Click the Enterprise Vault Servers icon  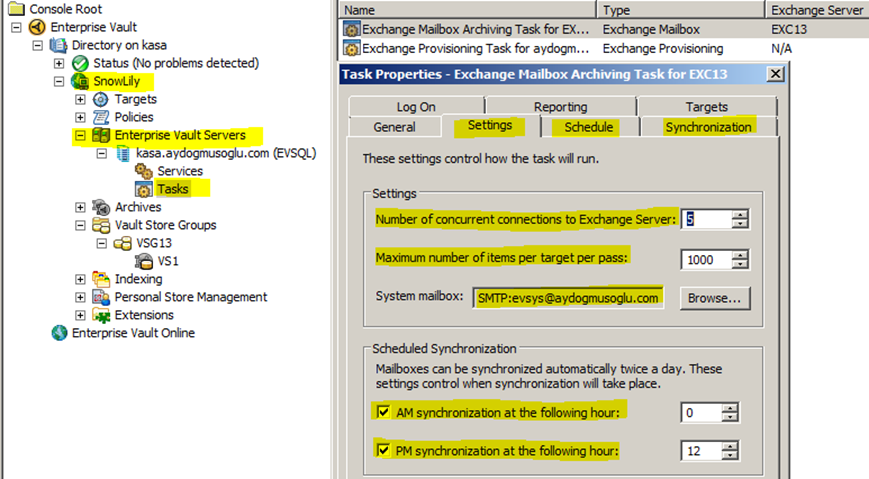coord(101,135)
